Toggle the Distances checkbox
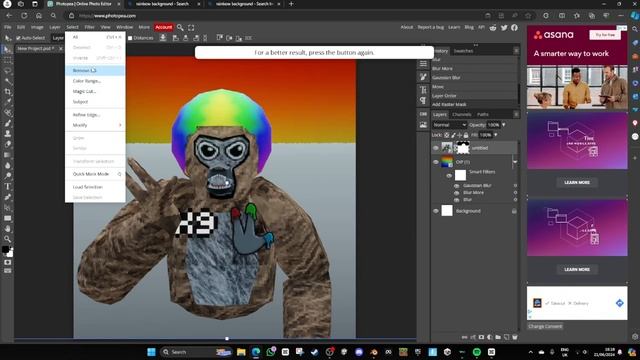This screenshot has width=640, height=360. point(130,38)
